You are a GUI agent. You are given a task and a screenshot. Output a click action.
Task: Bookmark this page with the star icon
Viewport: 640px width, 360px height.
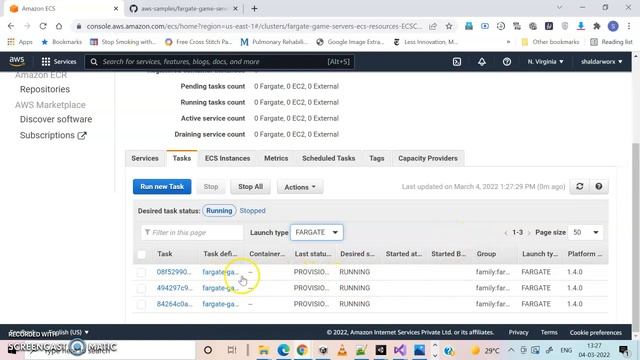pos(449,26)
